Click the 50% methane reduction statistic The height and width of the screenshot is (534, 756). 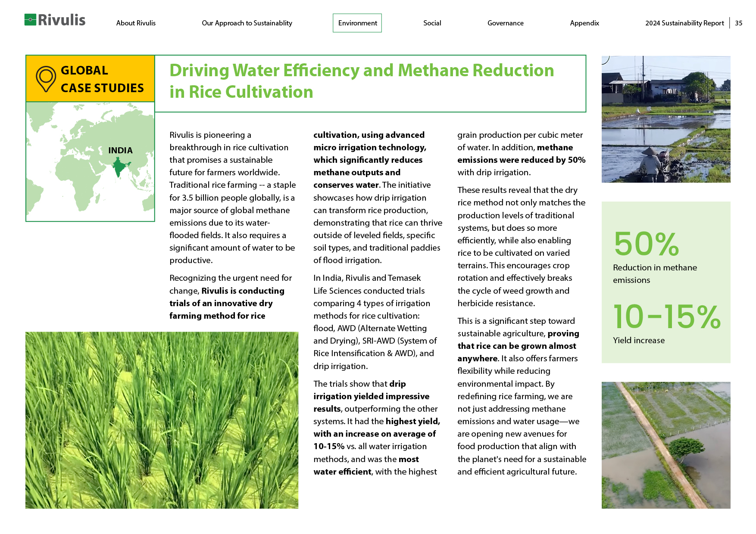646,244
